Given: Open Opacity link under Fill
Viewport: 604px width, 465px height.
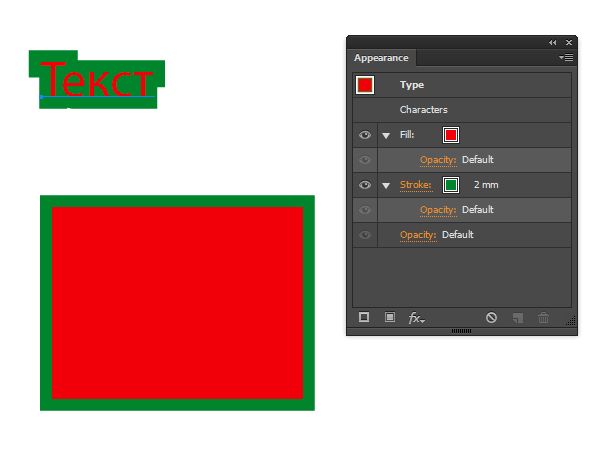Looking at the screenshot, I should (x=438, y=160).
